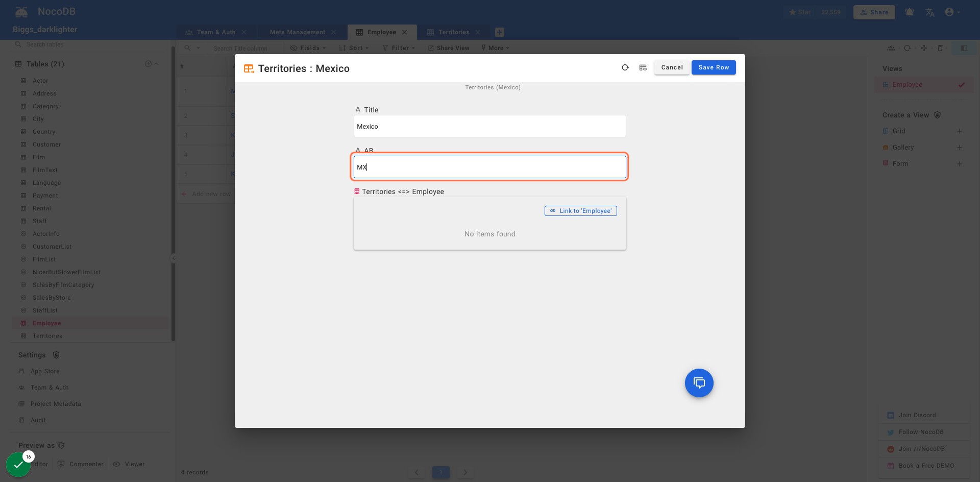Click the Save Row button
The width and height of the screenshot is (980, 482).
tap(714, 67)
